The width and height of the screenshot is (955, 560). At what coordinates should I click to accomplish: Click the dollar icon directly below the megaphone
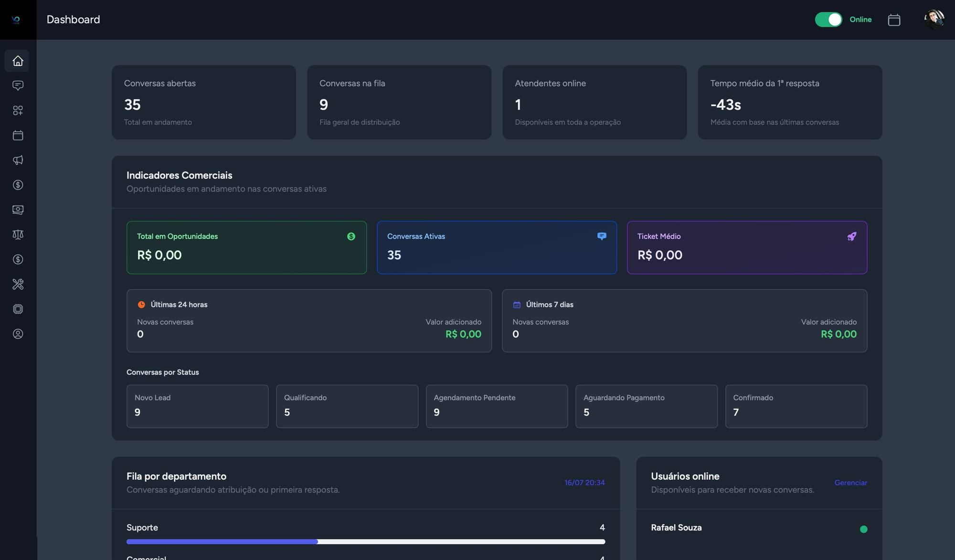(x=18, y=185)
